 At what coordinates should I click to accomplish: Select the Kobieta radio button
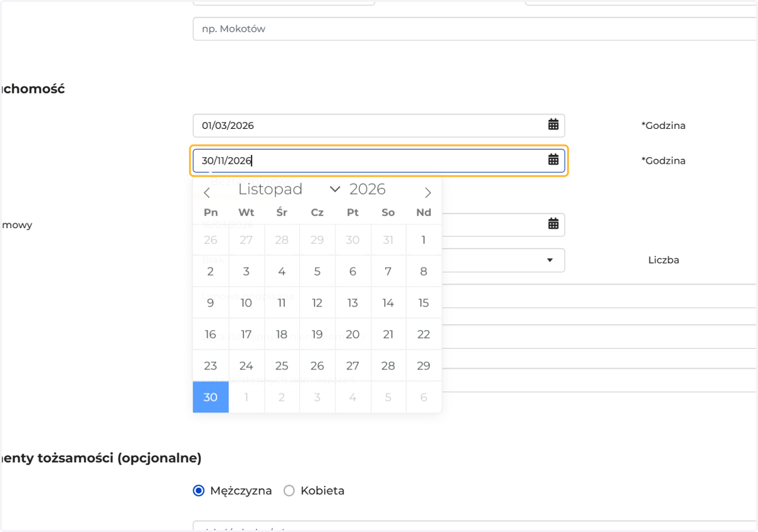(x=289, y=490)
